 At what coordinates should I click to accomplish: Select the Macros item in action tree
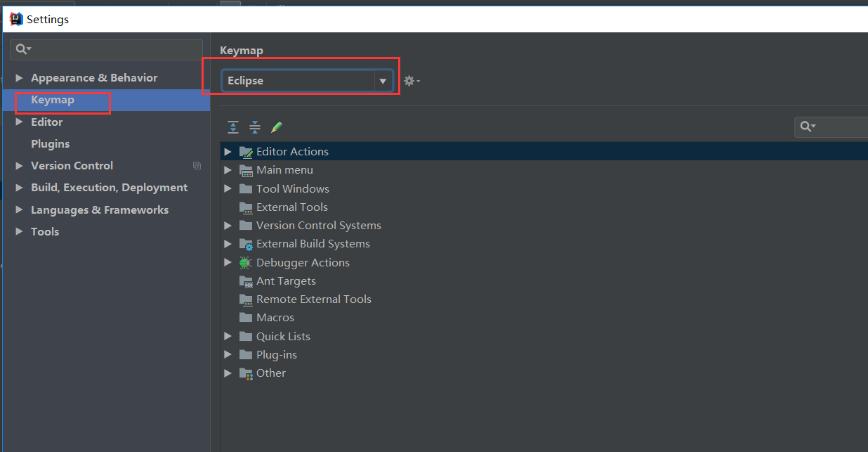click(x=275, y=318)
